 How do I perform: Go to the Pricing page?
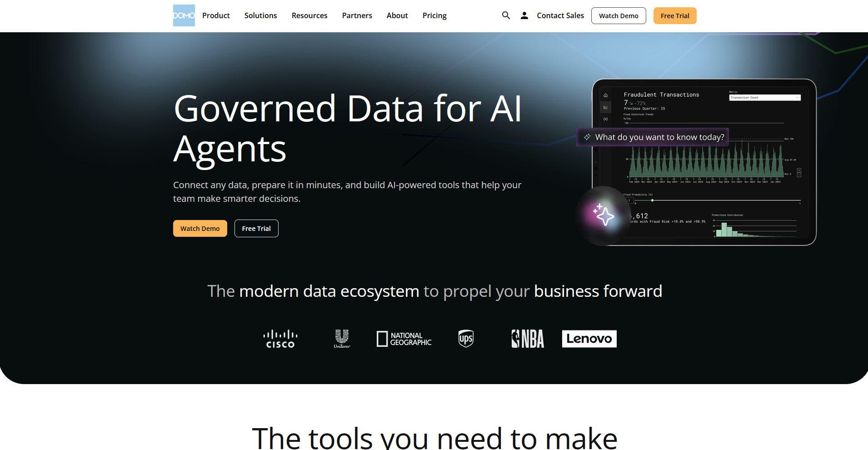(x=434, y=15)
